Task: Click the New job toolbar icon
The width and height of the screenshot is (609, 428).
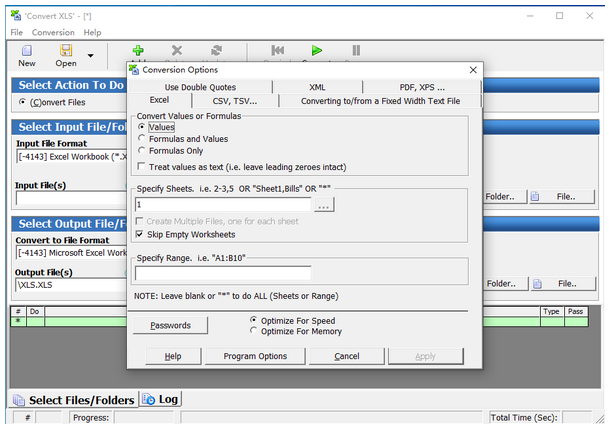Action: (x=27, y=51)
